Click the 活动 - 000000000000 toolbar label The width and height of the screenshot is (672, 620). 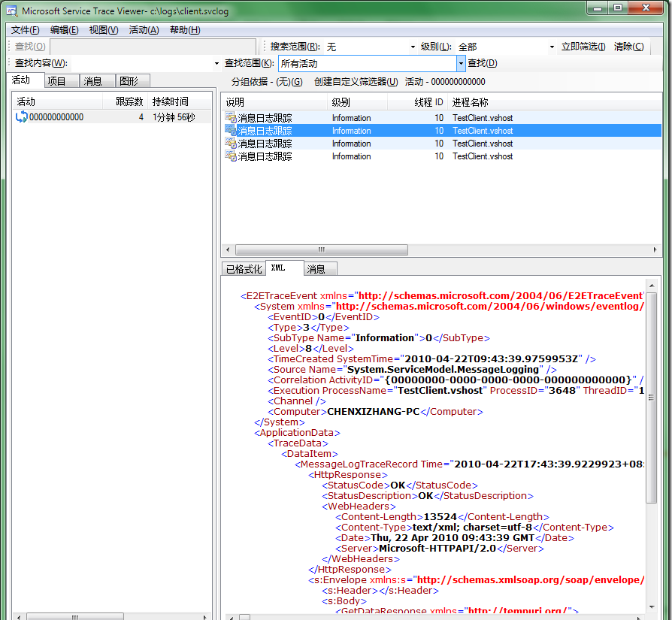coord(445,81)
